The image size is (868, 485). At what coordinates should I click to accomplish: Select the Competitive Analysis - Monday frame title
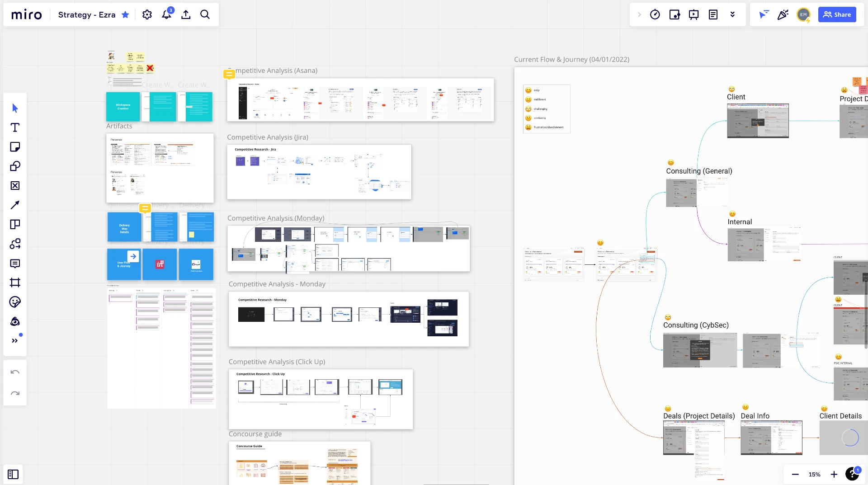tap(277, 284)
